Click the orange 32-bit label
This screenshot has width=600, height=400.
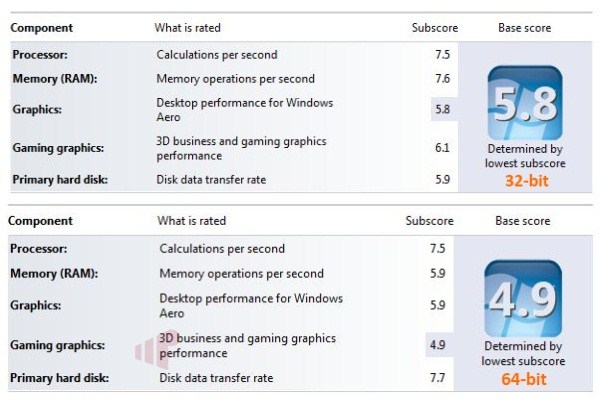coord(527,181)
